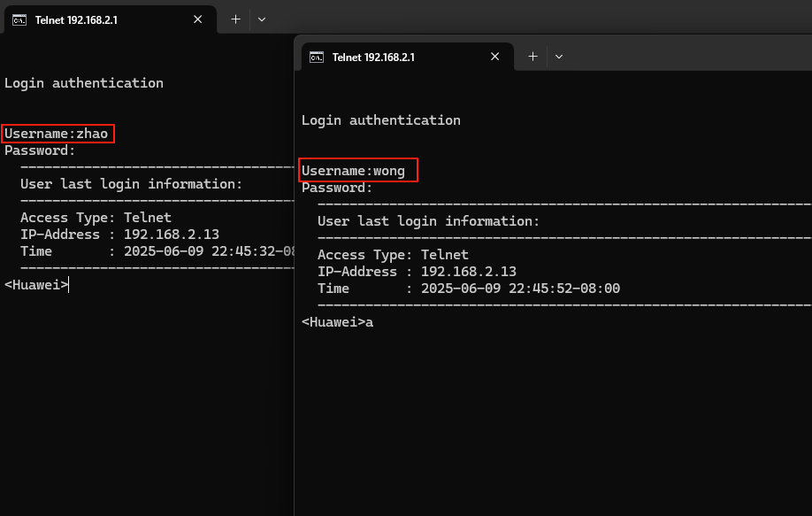Viewport: 812px width, 516px height.
Task: Click 'Login authentication' text in the back window
Action: [84, 83]
